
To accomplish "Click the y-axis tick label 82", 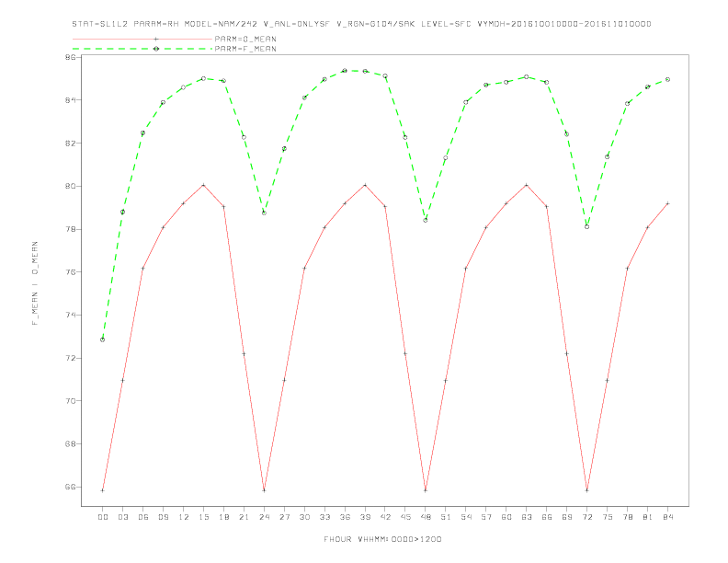I will (71, 144).
